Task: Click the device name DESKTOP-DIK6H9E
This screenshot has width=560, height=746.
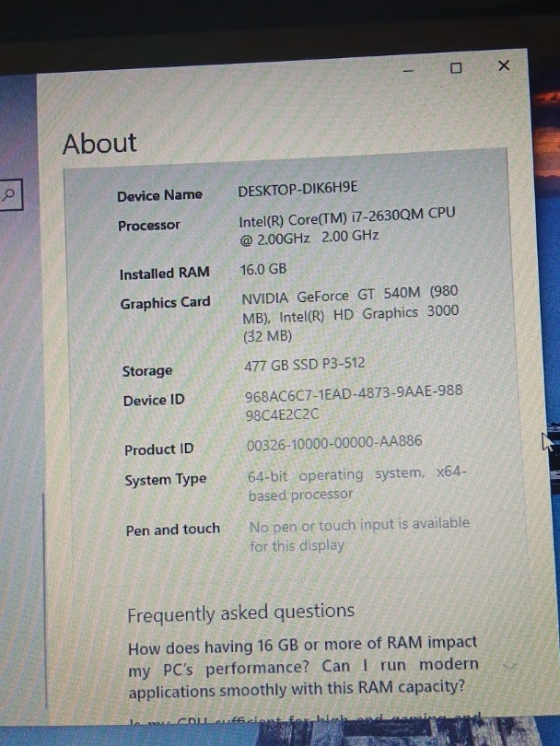Action: tap(297, 191)
